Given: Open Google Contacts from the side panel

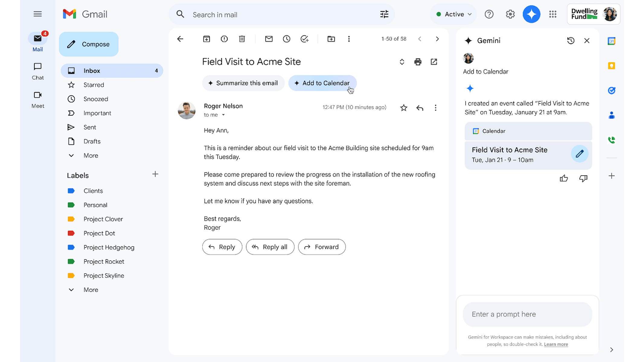Looking at the screenshot, I should click(611, 115).
